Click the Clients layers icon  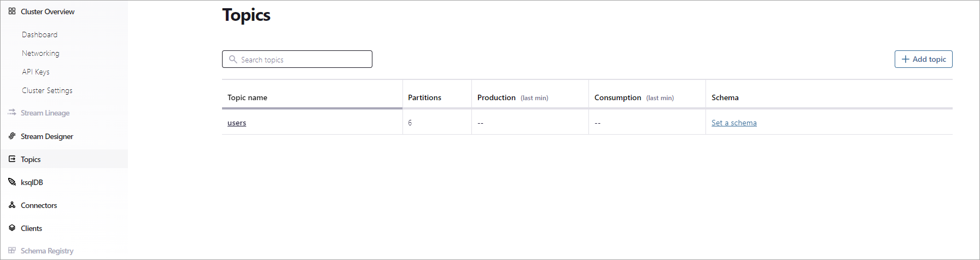click(12, 228)
